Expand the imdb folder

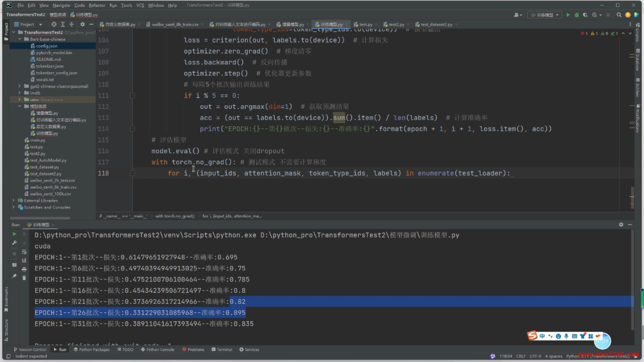pyautogui.click(x=19, y=93)
